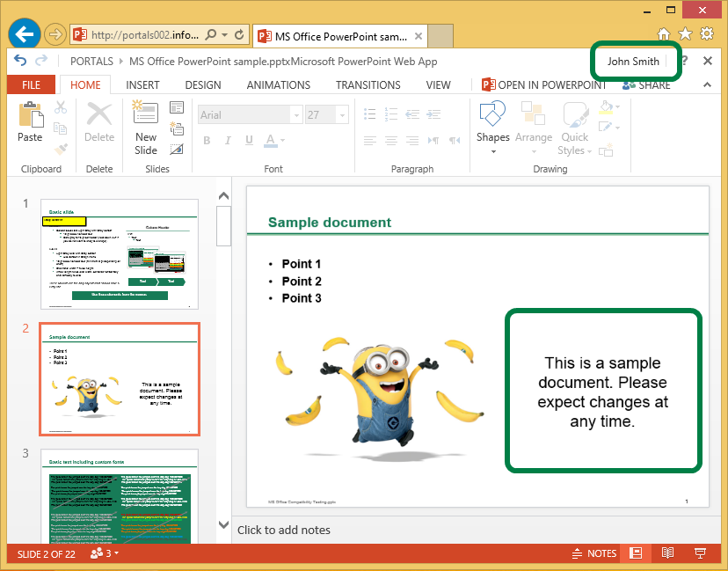This screenshot has height=571, width=728.
Task: Toggle the bulleted list
Action: [369, 114]
